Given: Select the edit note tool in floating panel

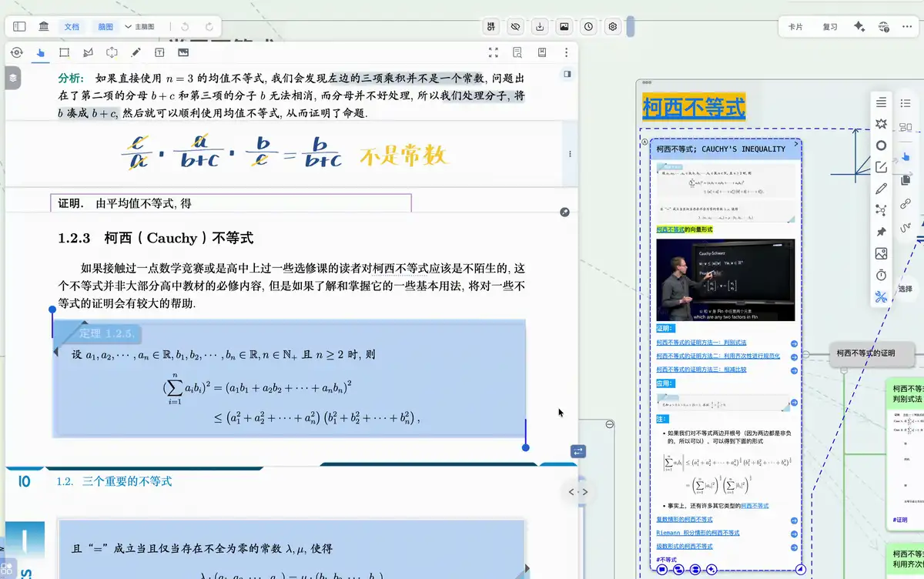Looking at the screenshot, I should (882, 167).
